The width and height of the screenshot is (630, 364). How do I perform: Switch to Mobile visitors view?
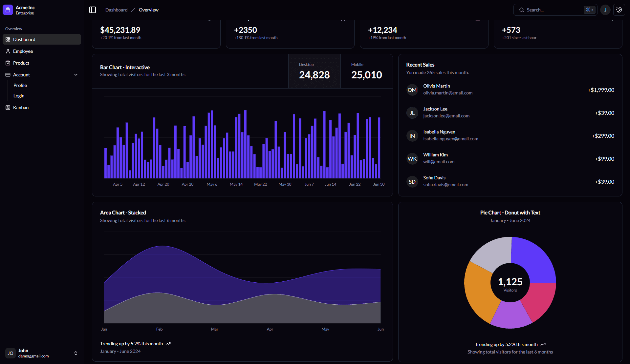coord(366,71)
